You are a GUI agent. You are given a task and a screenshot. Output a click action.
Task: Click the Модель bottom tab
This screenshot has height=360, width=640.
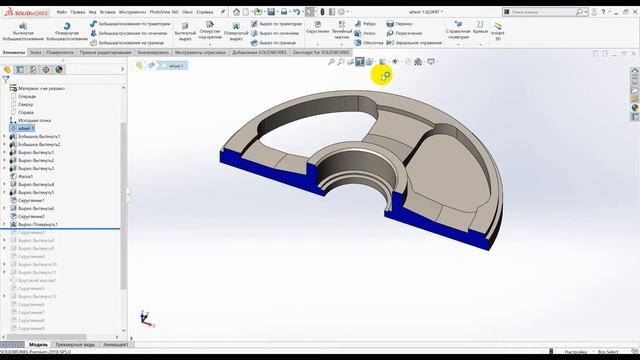click(x=38, y=345)
